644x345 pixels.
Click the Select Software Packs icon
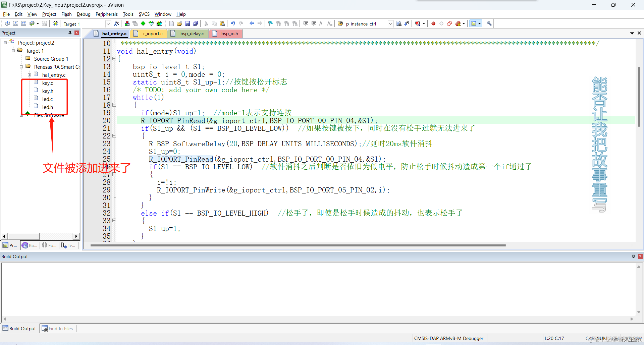click(x=151, y=23)
